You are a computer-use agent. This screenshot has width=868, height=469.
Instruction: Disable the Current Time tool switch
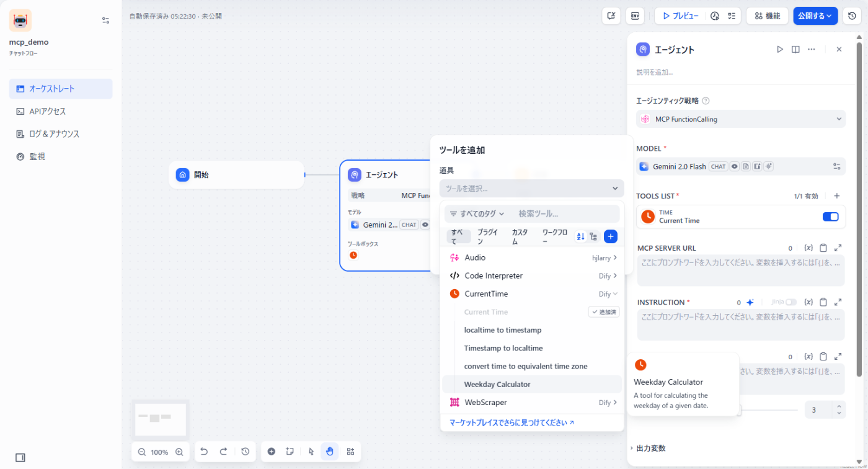pyautogui.click(x=830, y=217)
